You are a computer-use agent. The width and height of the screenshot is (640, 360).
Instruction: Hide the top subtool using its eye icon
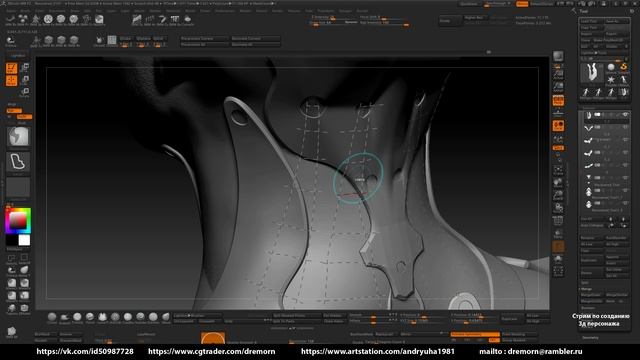[625, 115]
